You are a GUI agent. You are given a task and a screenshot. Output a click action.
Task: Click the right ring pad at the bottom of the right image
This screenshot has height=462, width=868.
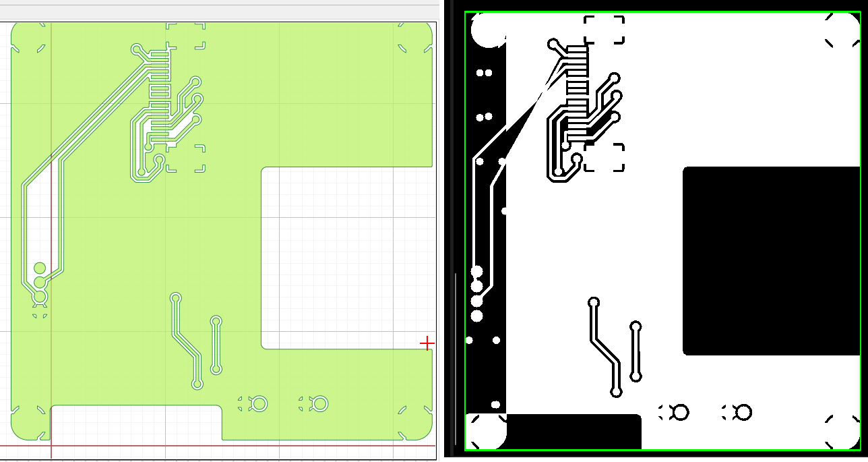tap(743, 412)
